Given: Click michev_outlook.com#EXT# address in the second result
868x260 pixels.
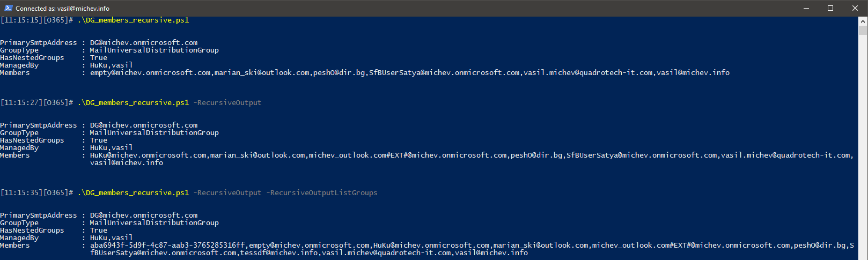Looking at the screenshot, I should point(408,155).
